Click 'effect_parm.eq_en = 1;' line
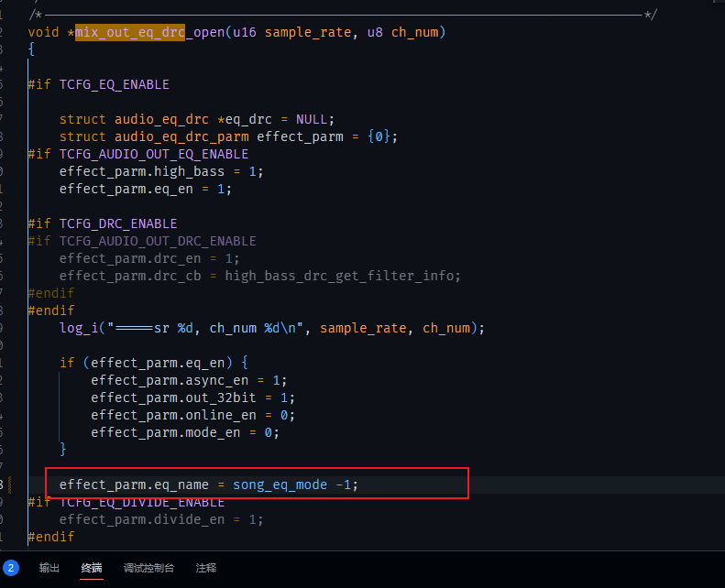This screenshot has height=588, width=725. click(x=146, y=189)
